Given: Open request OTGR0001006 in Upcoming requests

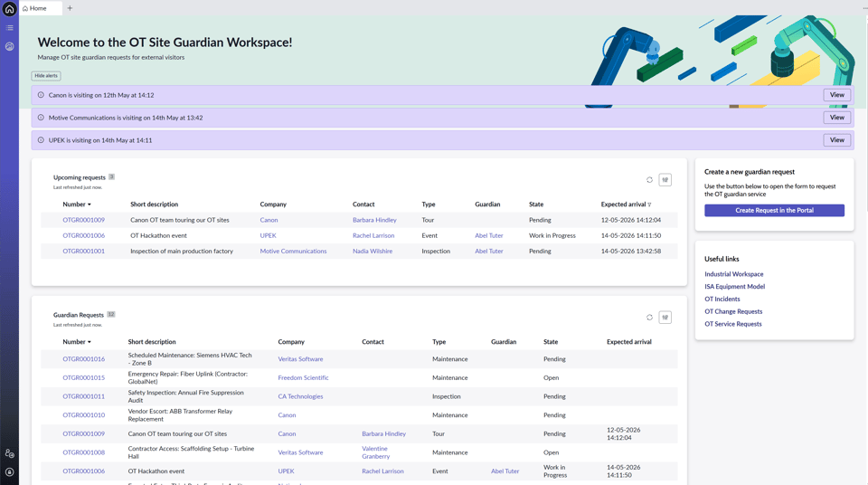Looking at the screenshot, I should (x=83, y=235).
